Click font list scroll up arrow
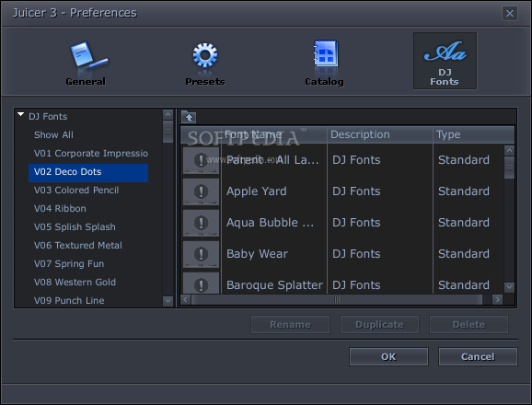 509,150
